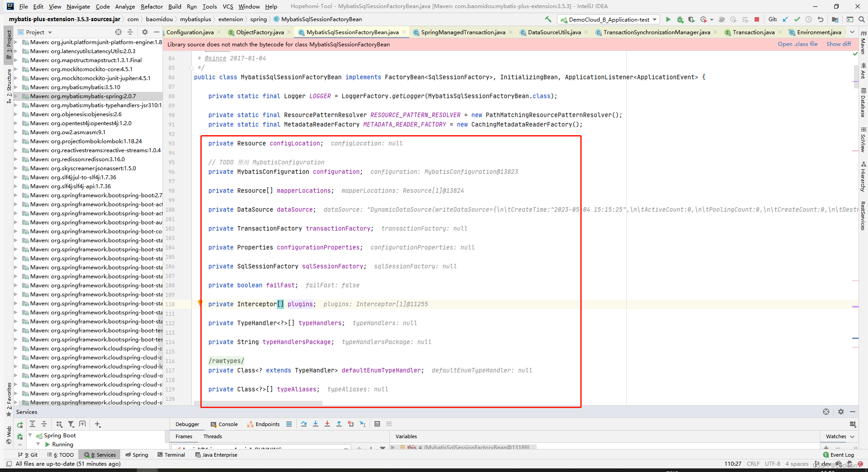The image size is (868, 472).
Task: Run with coverage shield icon
Action: (x=691, y=19)
